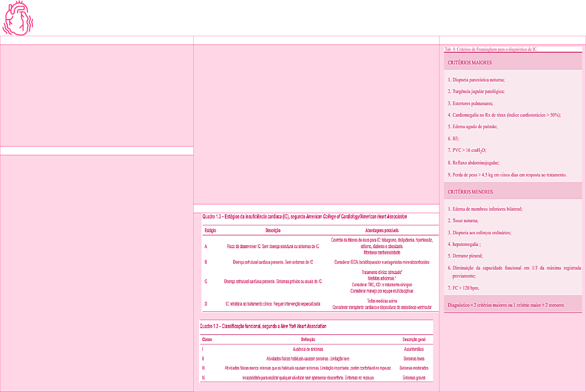The height and width of the screenshot is (392, 586).
Task: Click the Diagnóstico summary row
Action: [513, 305]
